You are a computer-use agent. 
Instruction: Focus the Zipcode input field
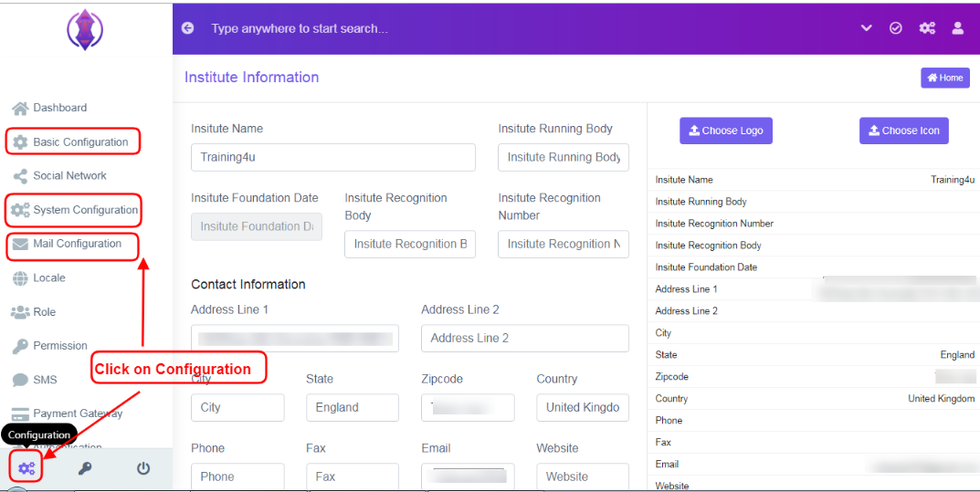point(469,408)
